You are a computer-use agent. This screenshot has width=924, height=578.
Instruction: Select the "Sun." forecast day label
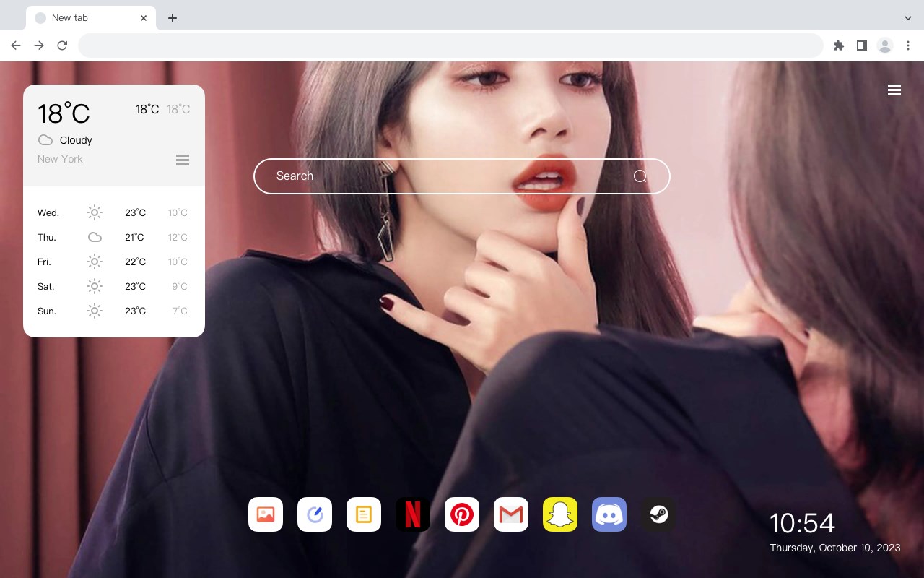(47, 311)
